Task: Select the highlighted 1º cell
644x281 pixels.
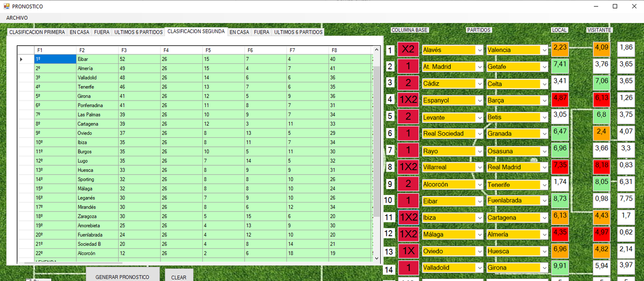Action: pyautogui.click(x=55, y=59)
